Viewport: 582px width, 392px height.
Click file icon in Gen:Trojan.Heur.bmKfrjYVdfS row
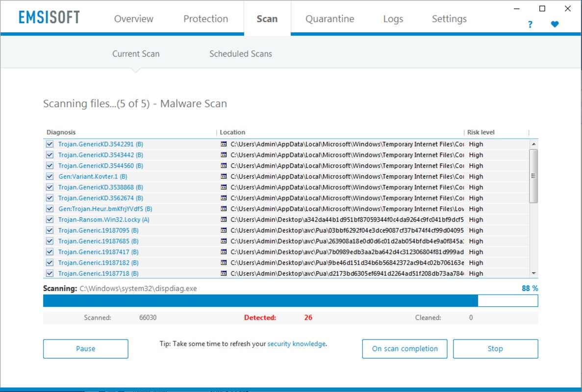coord(224,209)
